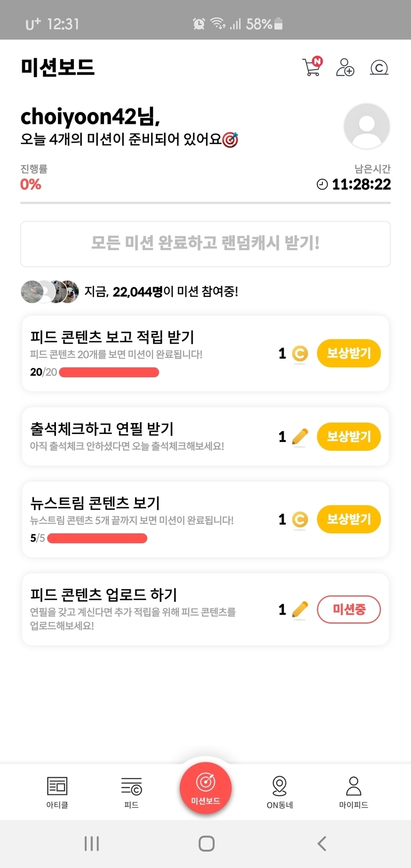Go to the 마이피드 tab
The width and height of the screenshot is (411, 868).
(x=354, y=792)
